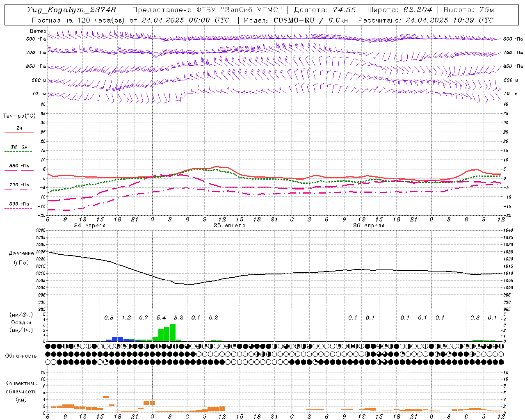Click the '(мм/3ч.)' precipitation unit label
The image size is (525, 420).
tap(21, 315)
